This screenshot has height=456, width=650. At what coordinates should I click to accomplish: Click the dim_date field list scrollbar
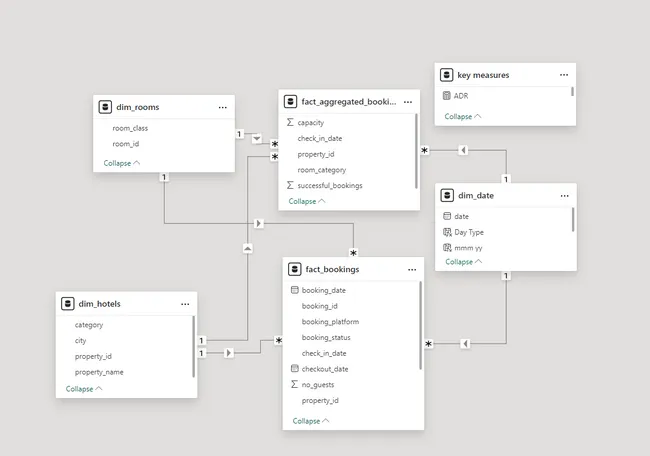coord(573,220)
